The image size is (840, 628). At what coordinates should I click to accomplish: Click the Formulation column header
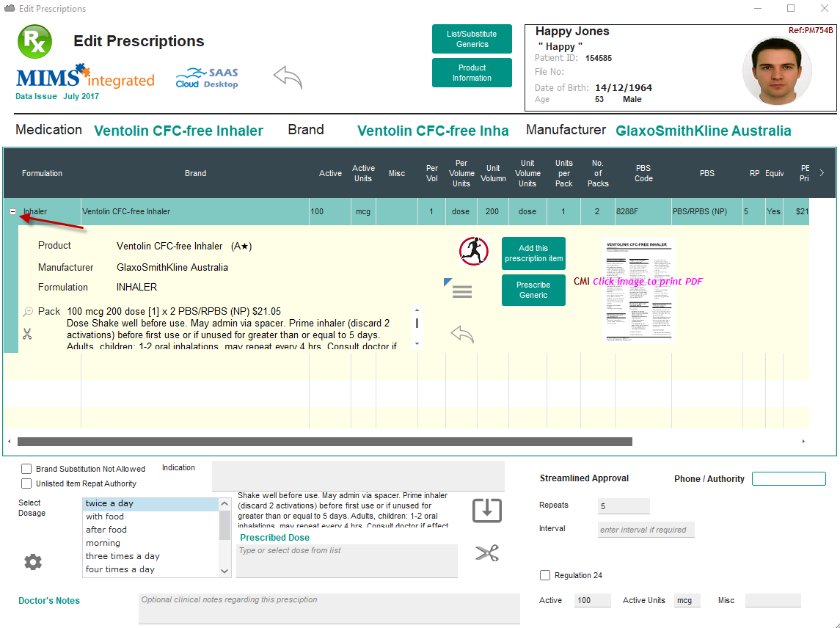tap(43, 173)
